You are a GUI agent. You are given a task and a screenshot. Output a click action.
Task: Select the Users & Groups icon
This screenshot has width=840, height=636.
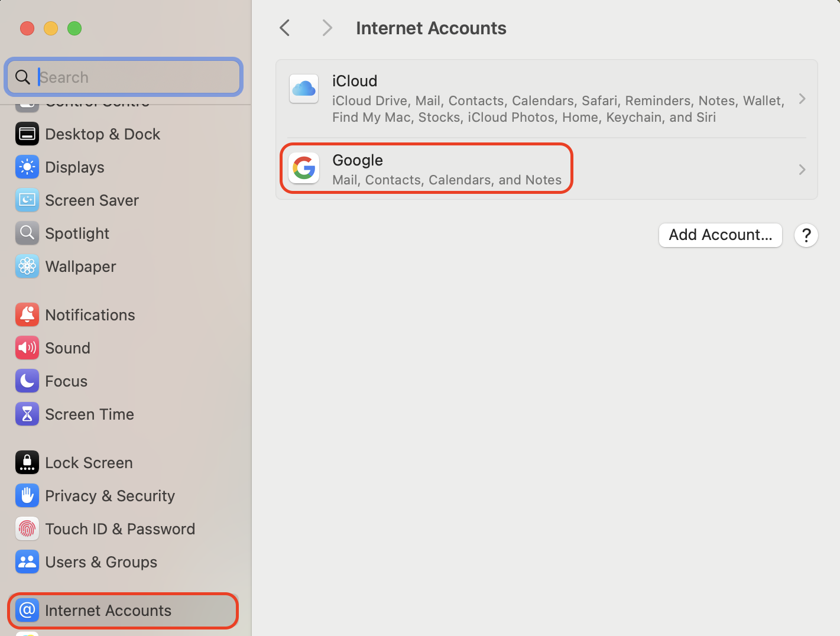[x=27, y=562]
